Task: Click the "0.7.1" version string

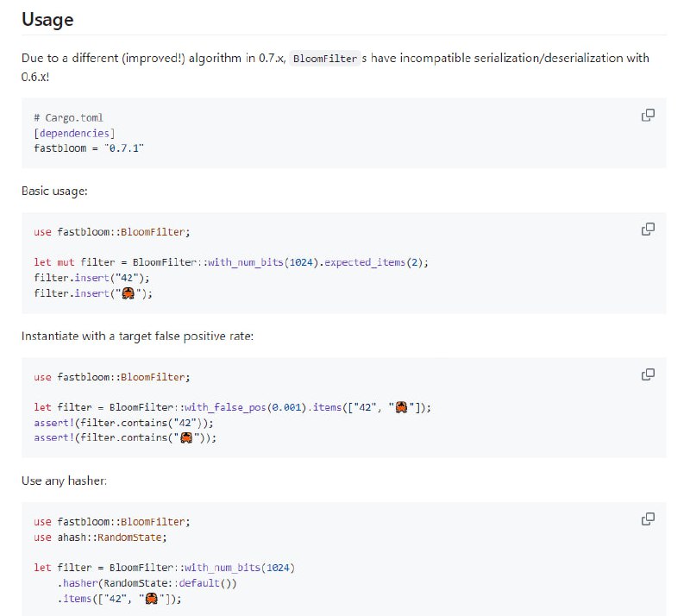Action: click(x=124, y=148)
